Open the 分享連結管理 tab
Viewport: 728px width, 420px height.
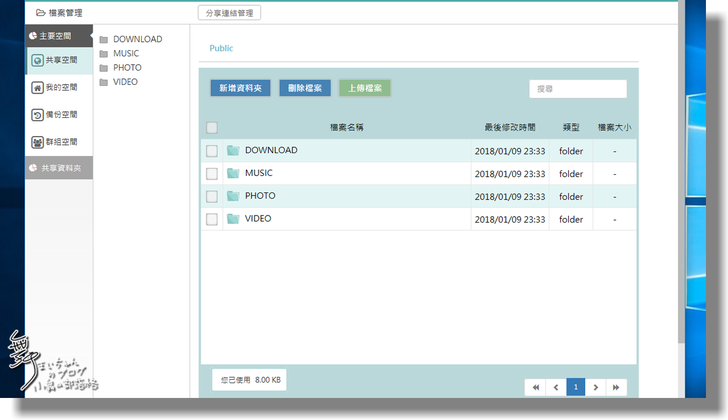pyautogui.click(x=229, y=14)
